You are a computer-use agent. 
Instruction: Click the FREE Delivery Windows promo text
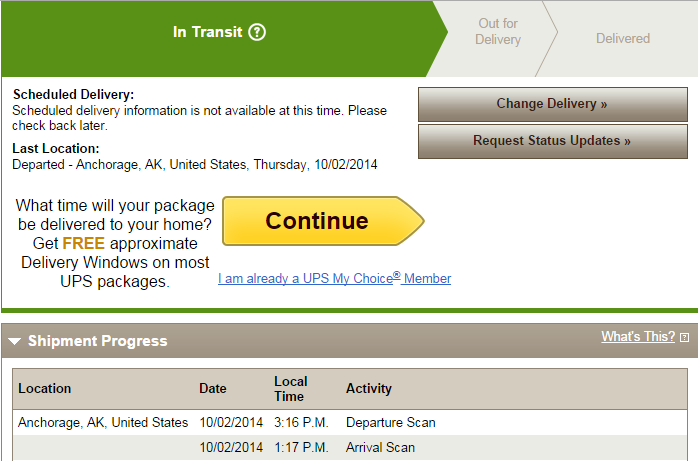pyautogui.click(x=115, y=243)
